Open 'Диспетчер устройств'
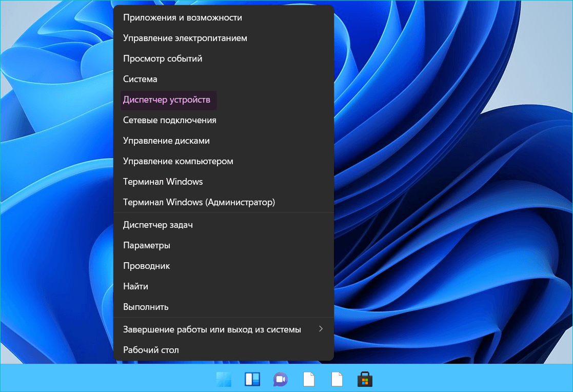Image resolution: width=573 pixels, height=392 pixels. tap(167, 100)
